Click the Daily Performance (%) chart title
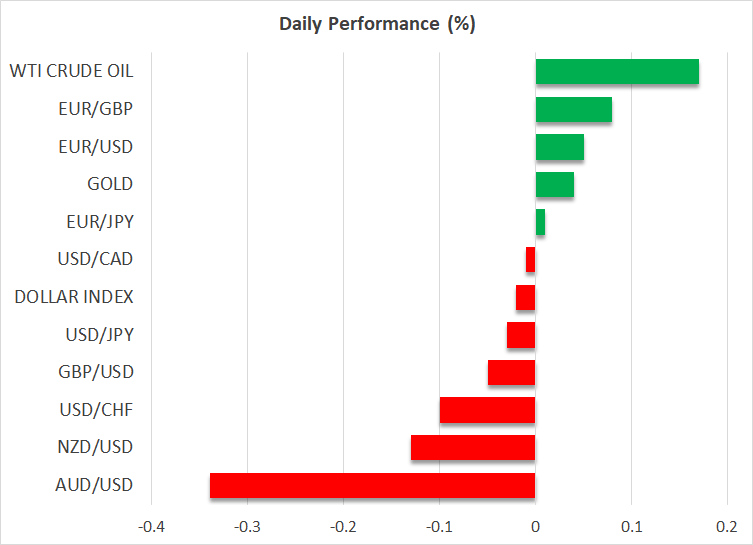The height and width of the screenshot is (545, 753). tap(376, 24)
